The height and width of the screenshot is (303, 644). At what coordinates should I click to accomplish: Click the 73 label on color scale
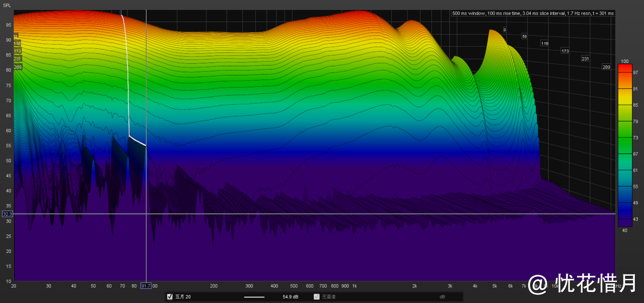[636, 137]
